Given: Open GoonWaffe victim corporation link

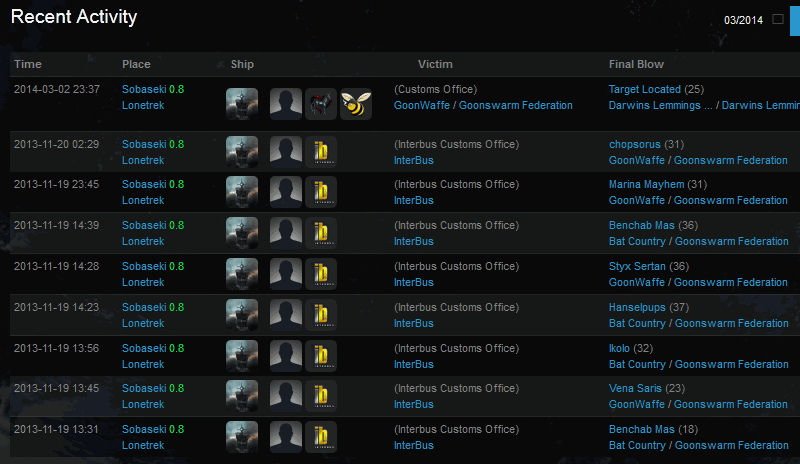Looking at the screenshot, I should coord(421,106).
